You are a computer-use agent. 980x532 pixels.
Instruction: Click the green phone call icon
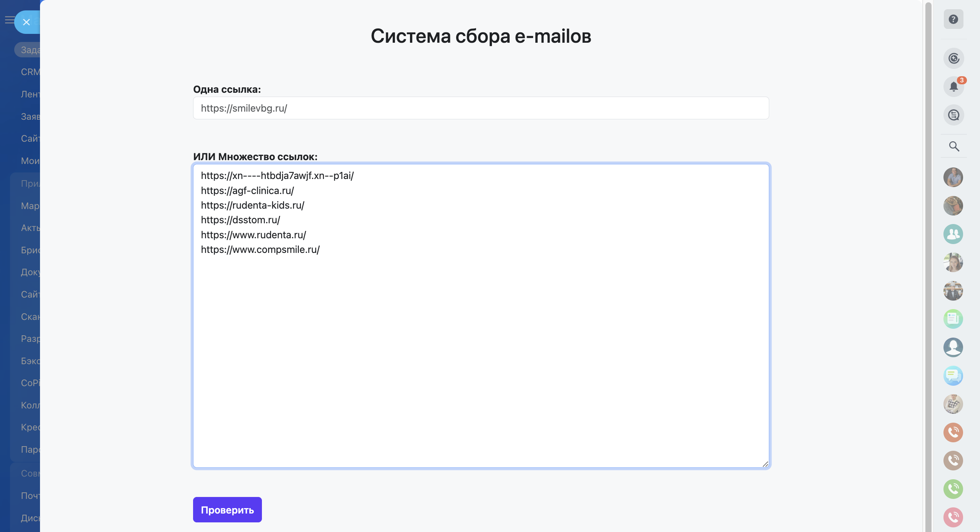(953, 489)
